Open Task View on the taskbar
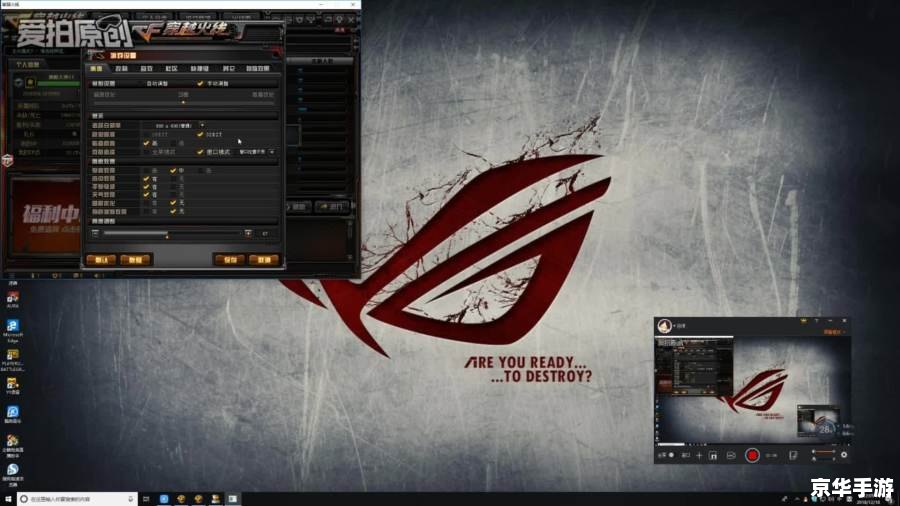 point(146,499)
